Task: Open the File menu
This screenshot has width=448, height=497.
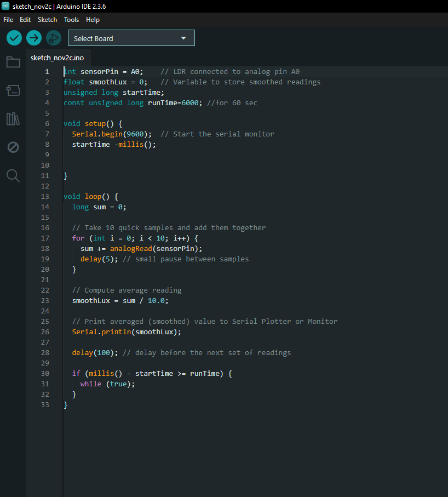Action: pos(8,20)
